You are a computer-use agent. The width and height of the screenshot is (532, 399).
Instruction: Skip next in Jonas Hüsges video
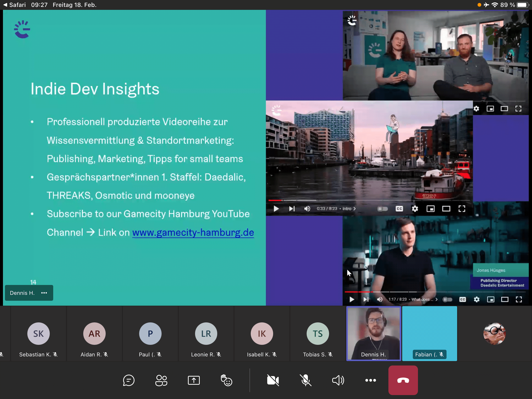pyautogui.click(x=366, y=299)
